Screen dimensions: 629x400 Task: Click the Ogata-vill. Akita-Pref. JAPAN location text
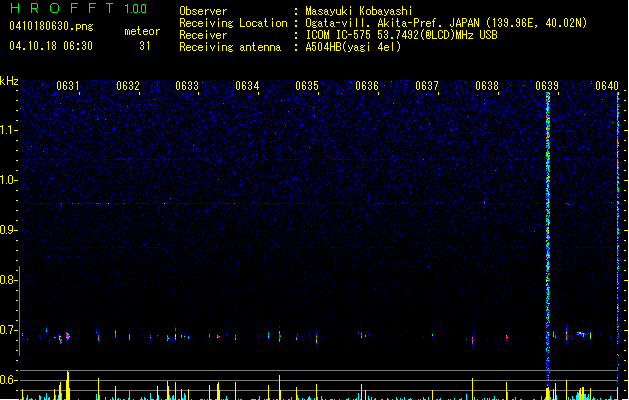point(446,23)
